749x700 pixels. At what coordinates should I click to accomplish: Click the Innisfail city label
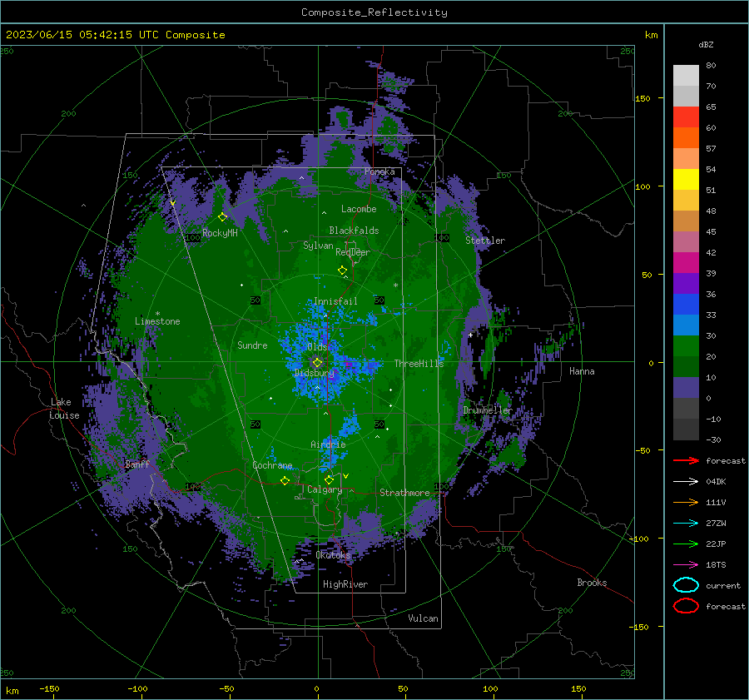(335, 301)
